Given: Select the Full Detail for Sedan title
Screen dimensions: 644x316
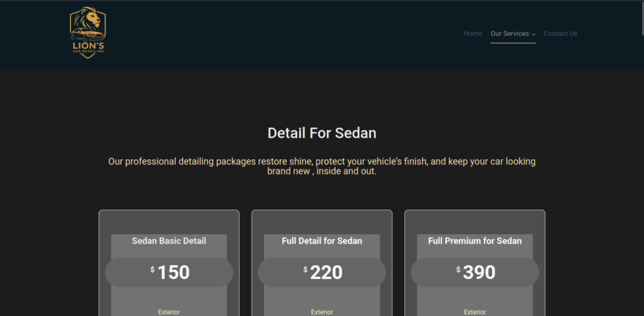Looking at the screenshot, I should 321,241.
